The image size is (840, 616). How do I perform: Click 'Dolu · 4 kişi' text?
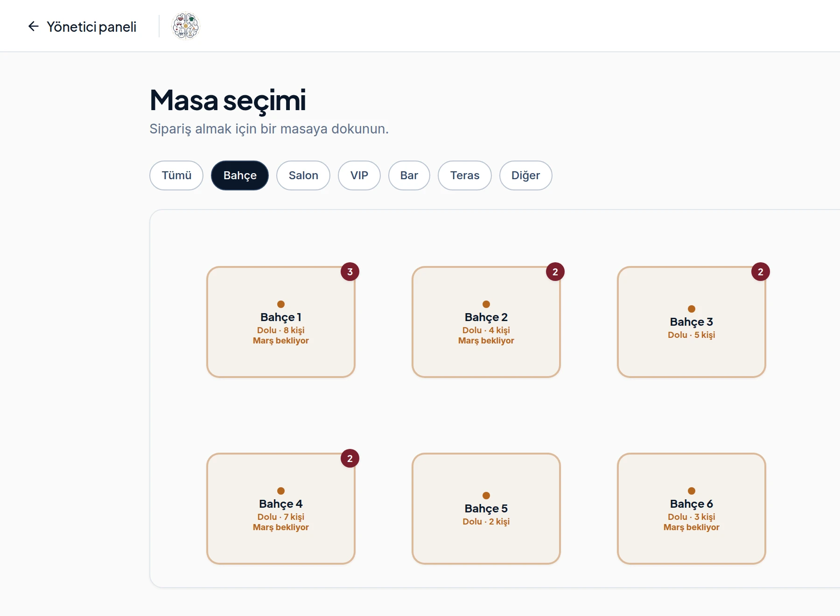(x=486, y=330)
